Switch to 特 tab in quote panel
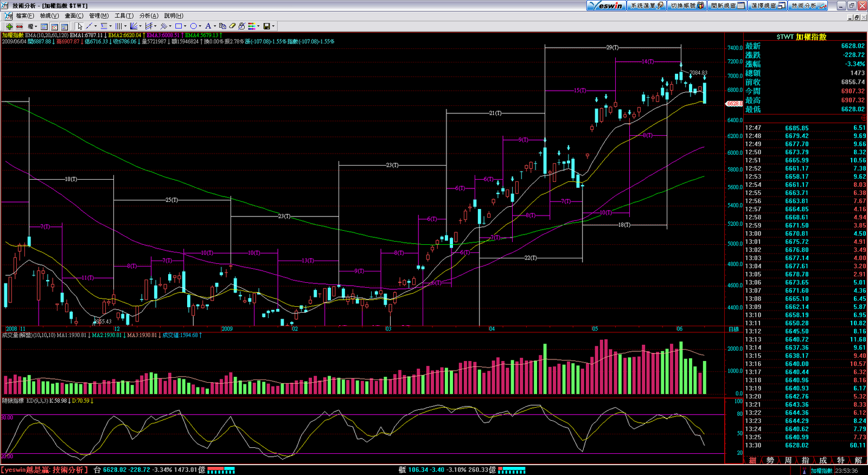This screenshot has height=475, width=868. pyautogui.click(x=840, y=460)
